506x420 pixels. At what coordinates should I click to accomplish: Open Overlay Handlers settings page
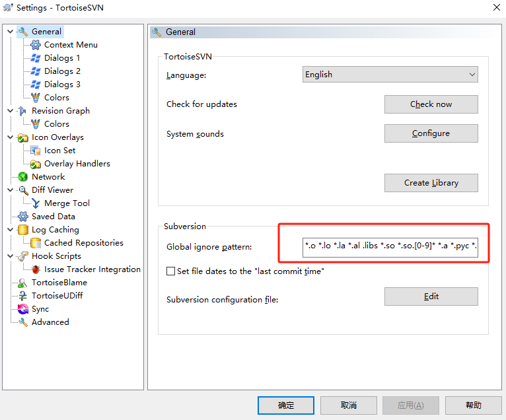pos(77,164)
